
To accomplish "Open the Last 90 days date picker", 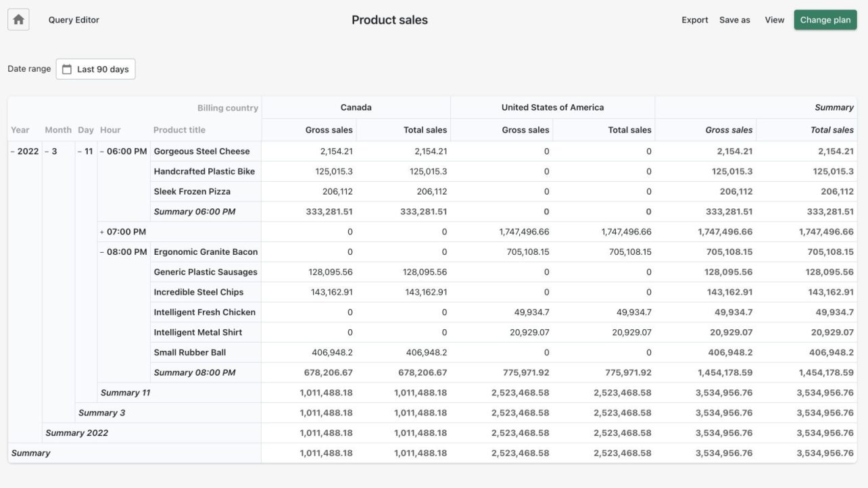I will point(95,69).
